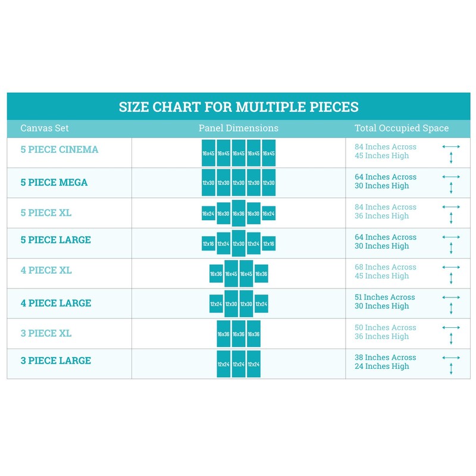Select the middle 12x30 panel in 5 Piece Large diagram
This screenshot has height=476, width=476.
[x=238, y=243]
